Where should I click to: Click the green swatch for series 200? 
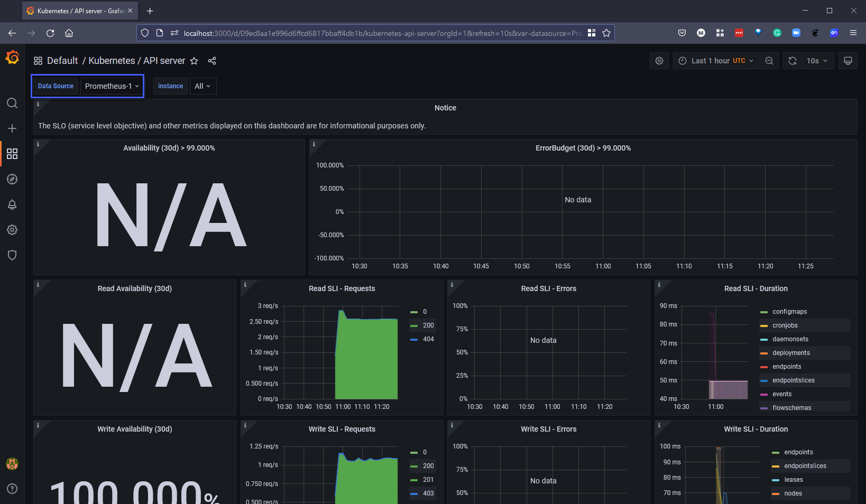click(x=414, y=325)
